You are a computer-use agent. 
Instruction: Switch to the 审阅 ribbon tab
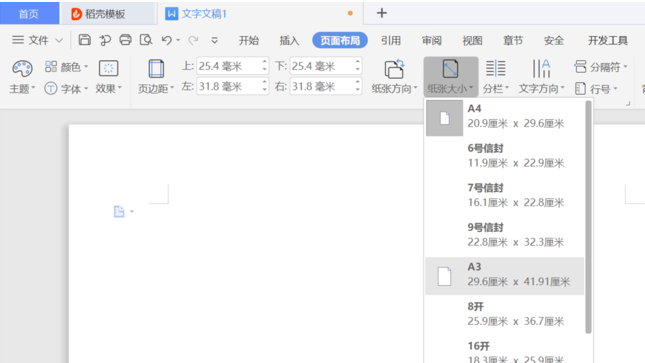coord(432,40)
